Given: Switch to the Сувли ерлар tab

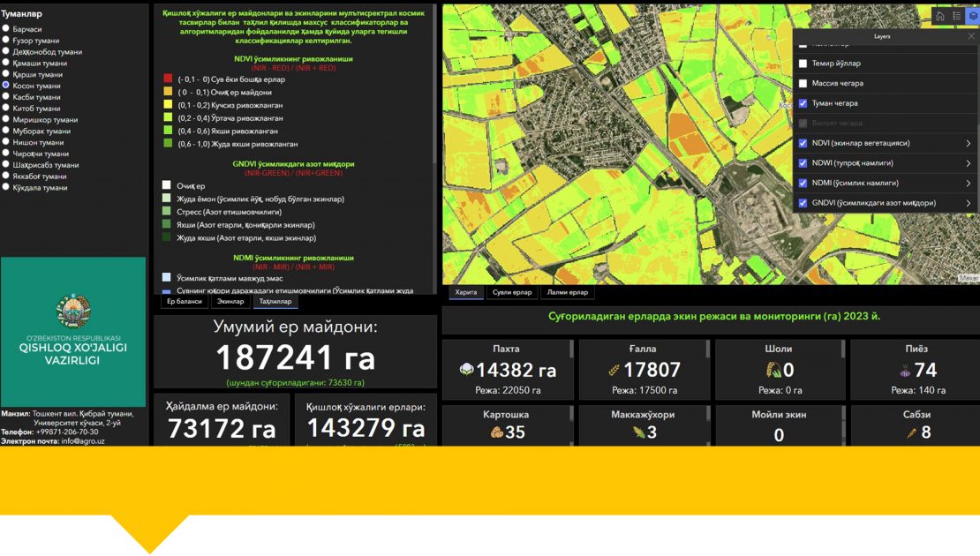Looking at the screenshot, I should 512,292.
